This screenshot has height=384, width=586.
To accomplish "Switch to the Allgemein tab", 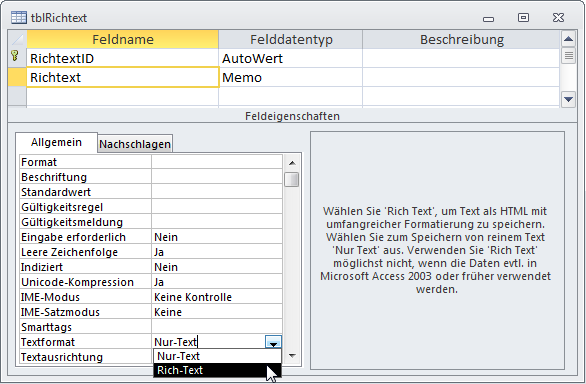I will pos(56,142).
